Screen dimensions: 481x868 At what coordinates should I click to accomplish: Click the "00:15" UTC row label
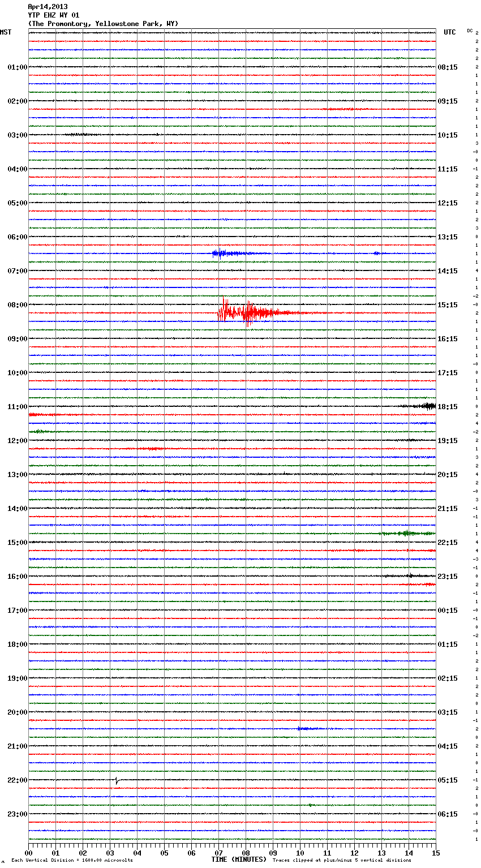(x=448, y=611)
